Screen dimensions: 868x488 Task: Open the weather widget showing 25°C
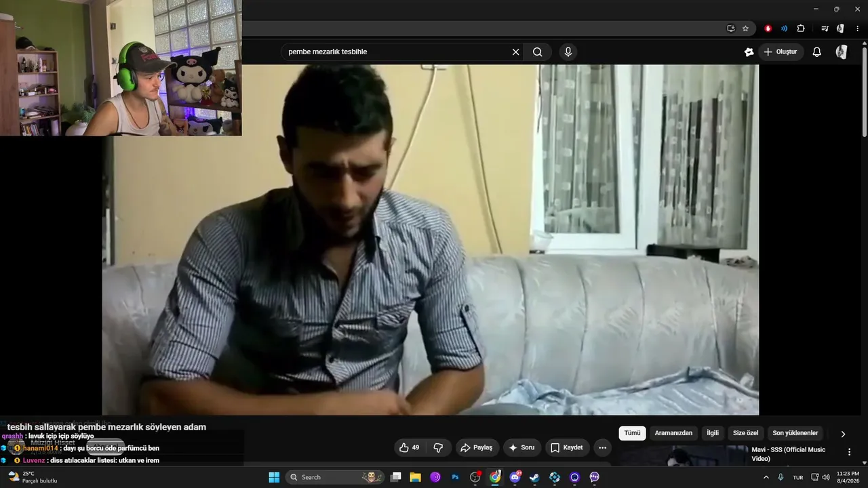point(33,477)
